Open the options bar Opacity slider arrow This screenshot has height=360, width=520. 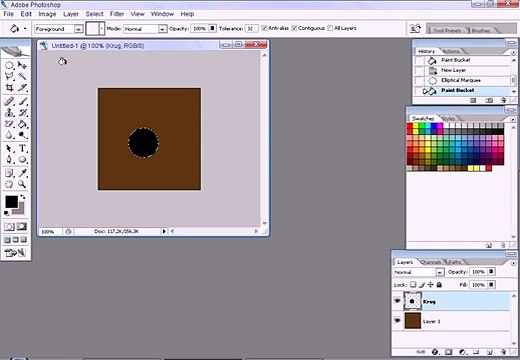212,28
